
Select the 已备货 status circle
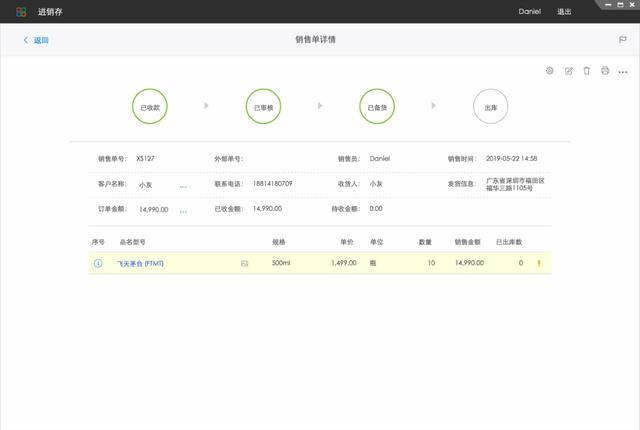377,106
